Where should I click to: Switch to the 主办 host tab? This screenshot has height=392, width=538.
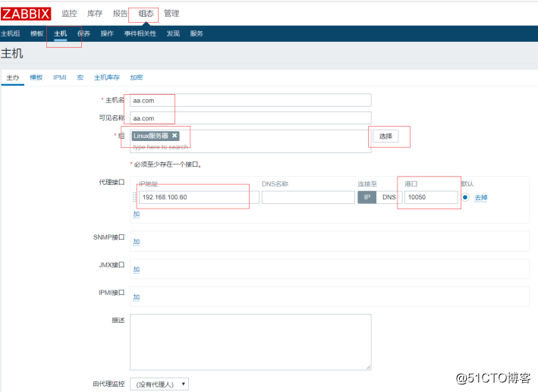(x=13, y=77)
